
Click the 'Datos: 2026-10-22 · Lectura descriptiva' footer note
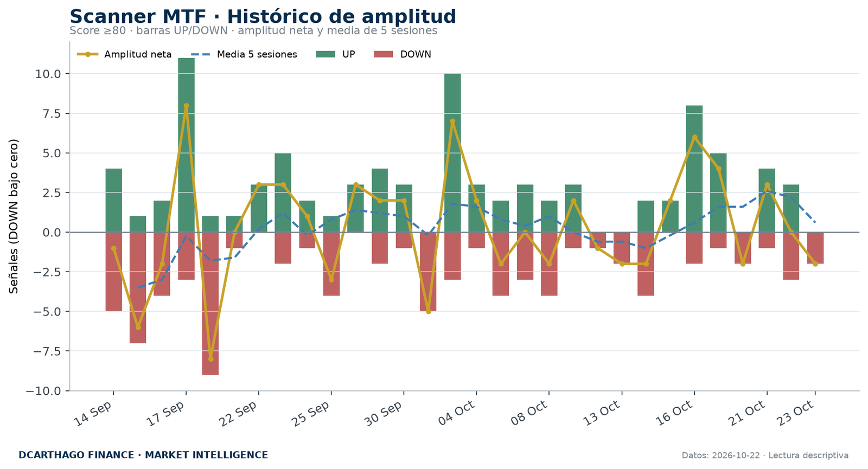(x=765, y=455)
